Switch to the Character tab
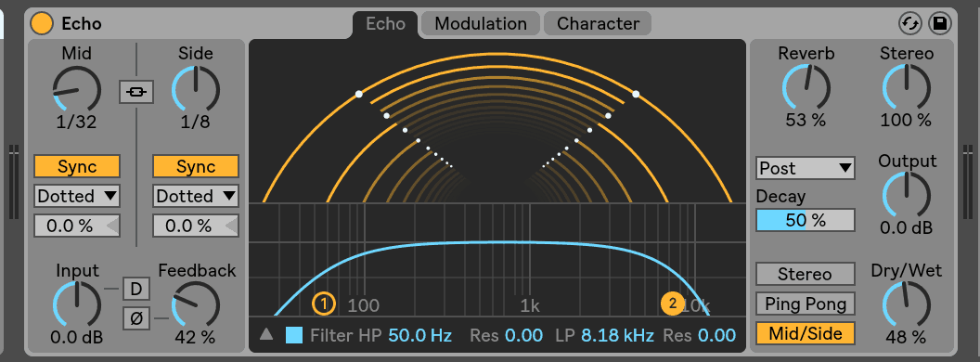The height and width of the screenshot is (362, 980). [x=599, y=24]
